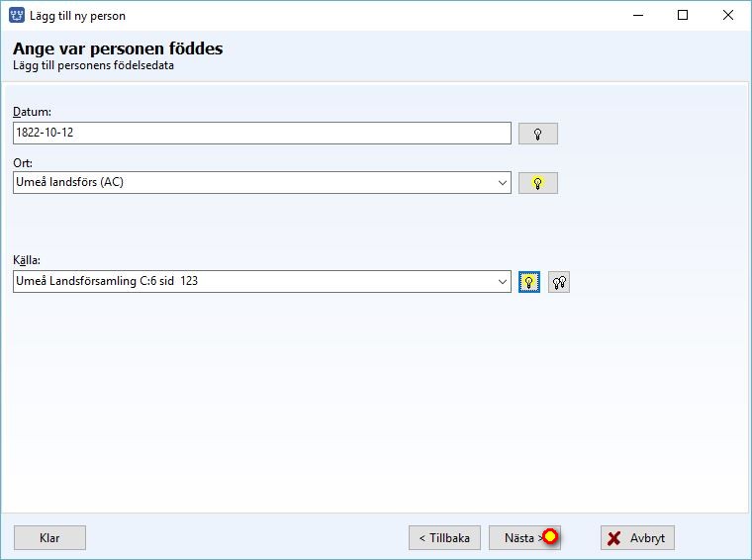Viewport: 752px width, 560px height.
Task: Maximize the 'Lägg till ny person' window
Action: [683, 16]
